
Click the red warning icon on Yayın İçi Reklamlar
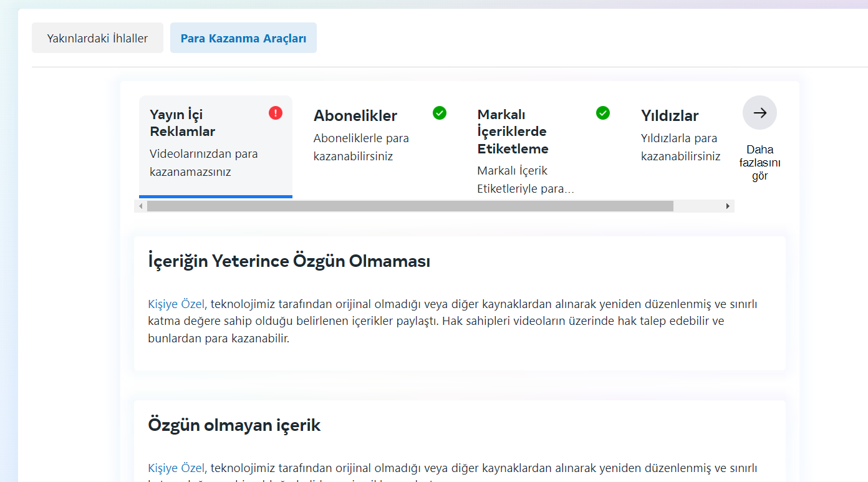tap(276, 113)
